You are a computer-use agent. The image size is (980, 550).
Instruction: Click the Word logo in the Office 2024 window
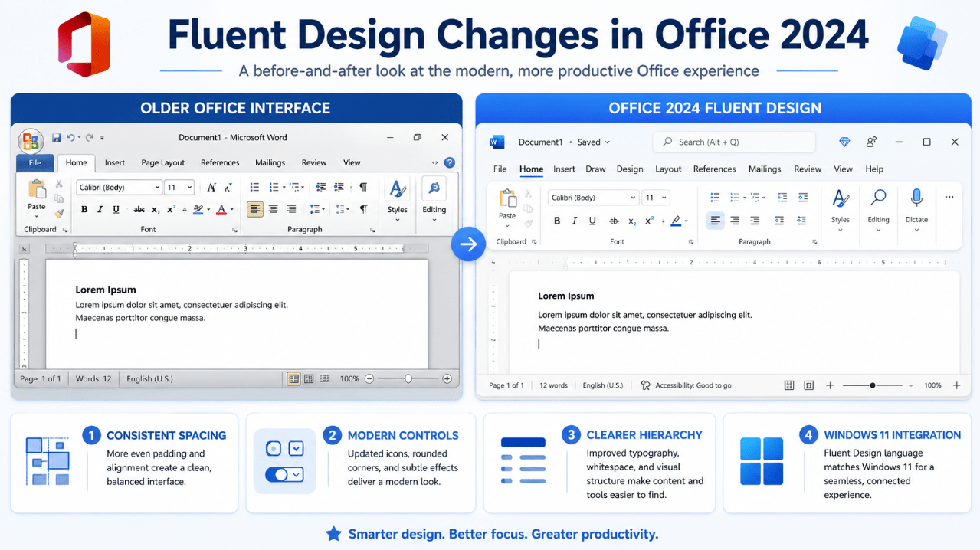(x=497, y=142)
